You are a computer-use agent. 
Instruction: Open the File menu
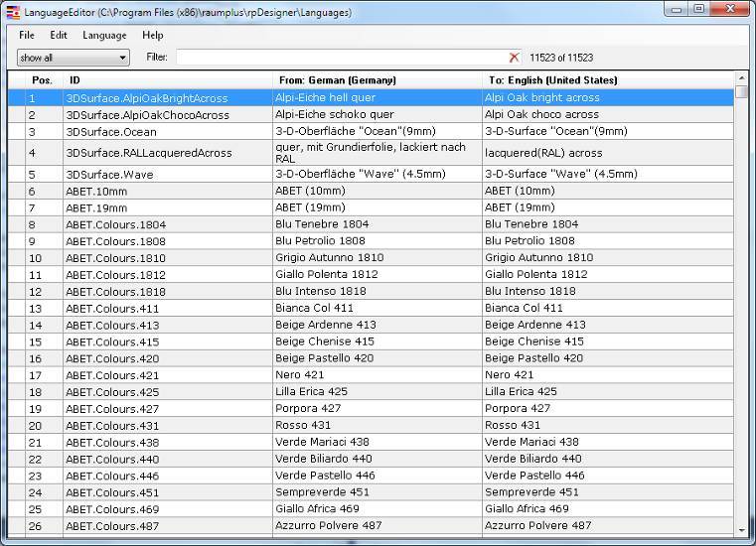tap(27, 35)
